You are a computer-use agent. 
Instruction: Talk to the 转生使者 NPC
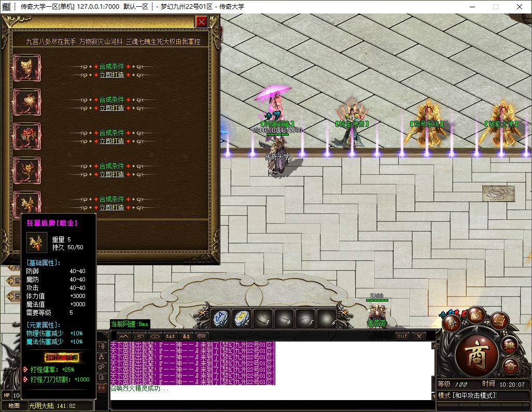352,123
